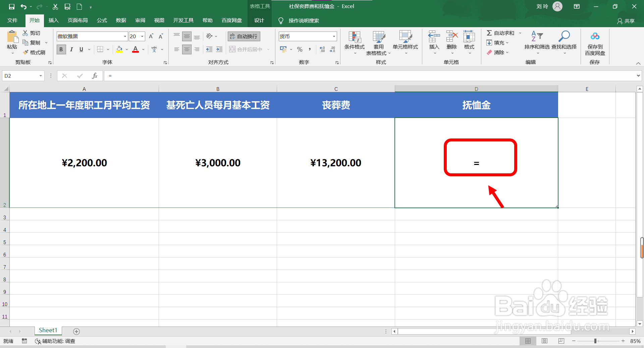The image size is (644, 348).
Task: Switch to the 插入 ribbon tab
Action: (x=53, y=20)
